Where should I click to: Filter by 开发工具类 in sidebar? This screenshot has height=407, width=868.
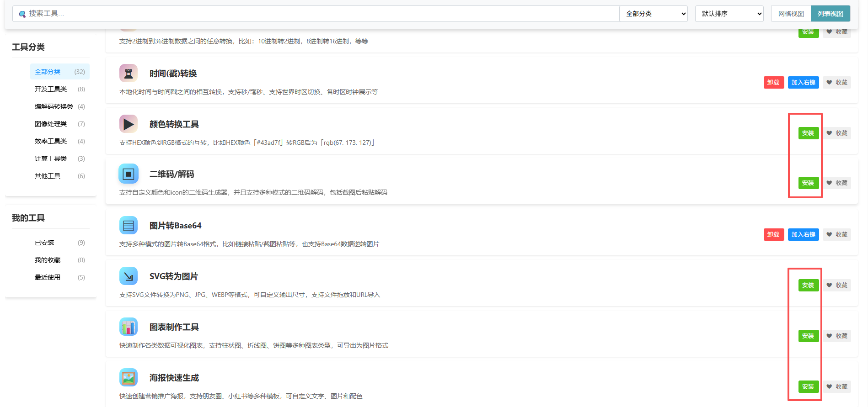pyautogui.click(x=51, y=89)
